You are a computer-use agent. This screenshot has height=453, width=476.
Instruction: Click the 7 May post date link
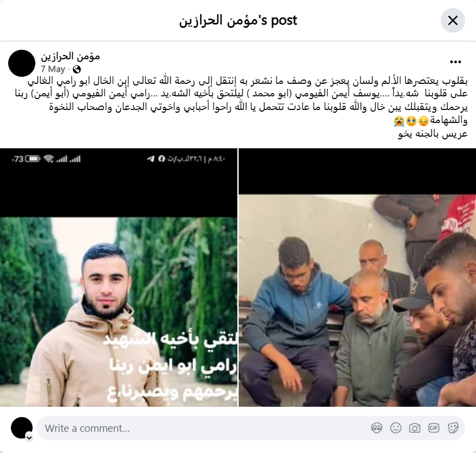click(x=53, y=69)
